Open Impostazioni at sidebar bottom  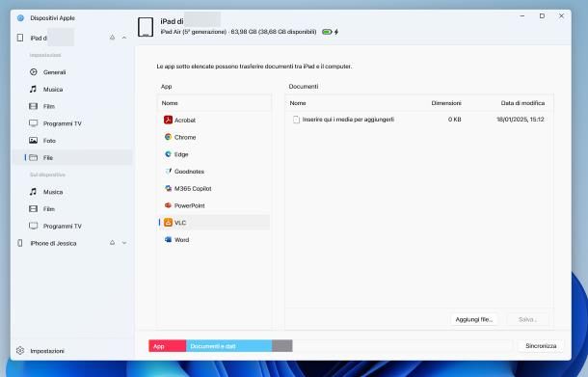click(73, 351)
